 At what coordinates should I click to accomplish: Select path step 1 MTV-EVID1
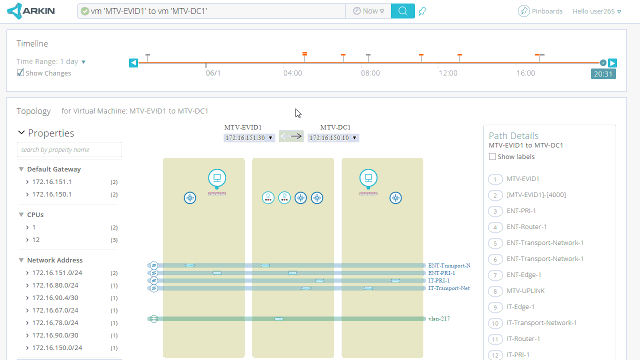coord(514,179)
